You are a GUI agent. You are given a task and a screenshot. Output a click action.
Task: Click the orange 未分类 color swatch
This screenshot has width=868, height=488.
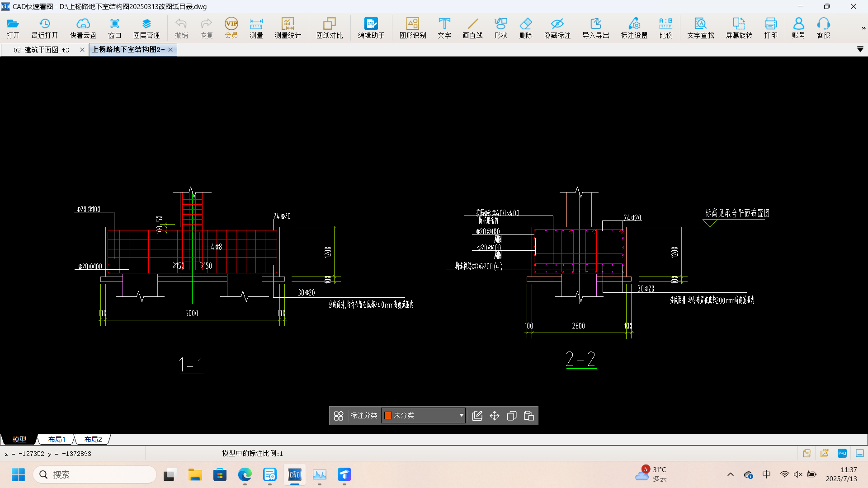(x=388, y=415)
